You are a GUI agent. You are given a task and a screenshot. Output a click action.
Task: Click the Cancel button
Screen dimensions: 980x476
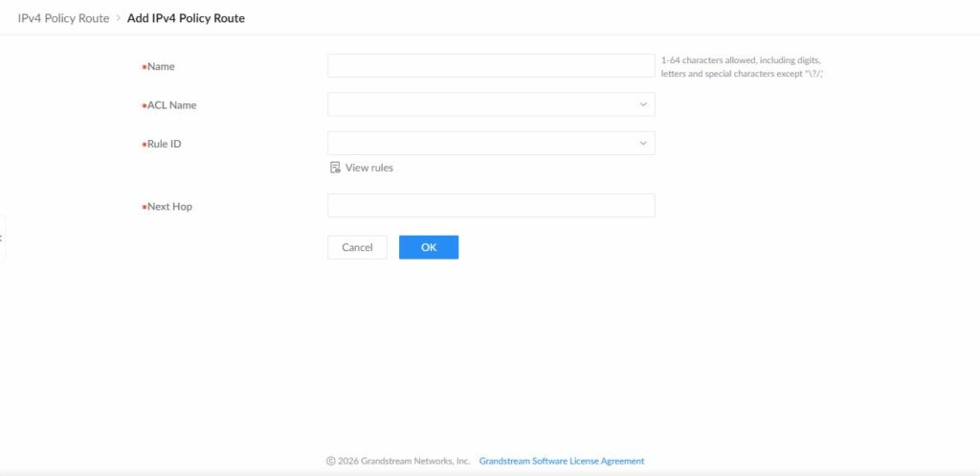pyautogui.click(x=358, y=247)
